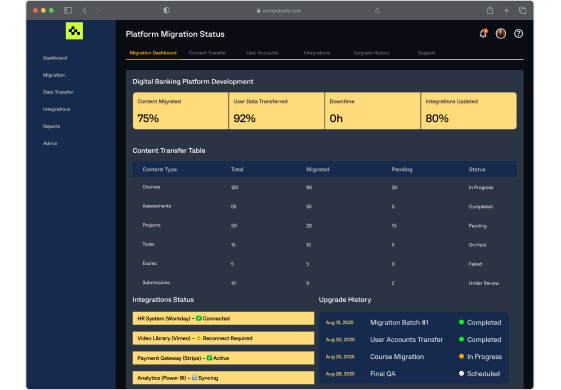
Task: Open the user profile avatar
Action: tap(501, 34)
